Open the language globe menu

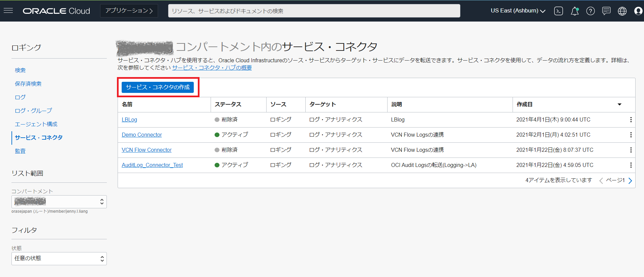point(622,11)
